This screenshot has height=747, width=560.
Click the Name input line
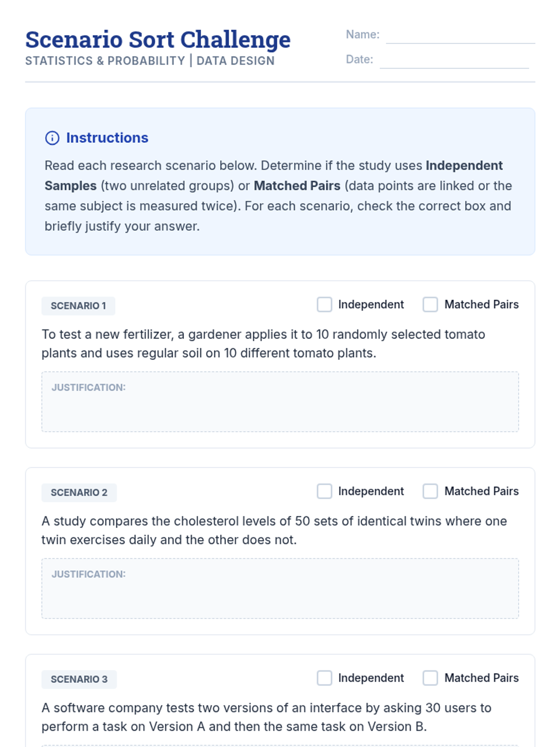pos(460,36)
